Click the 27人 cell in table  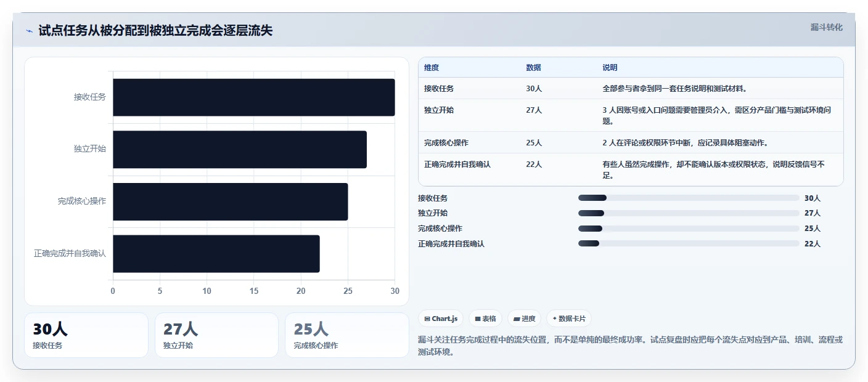(x=534, y=110)
